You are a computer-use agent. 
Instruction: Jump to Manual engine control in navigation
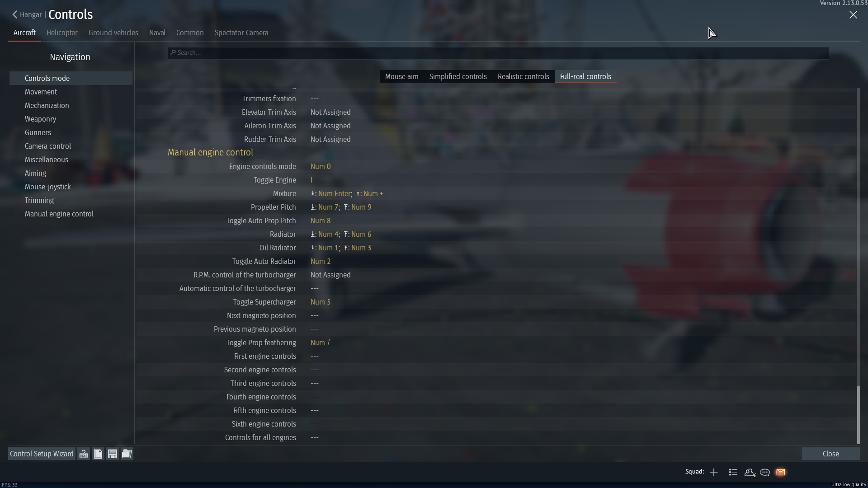[59, 214]
